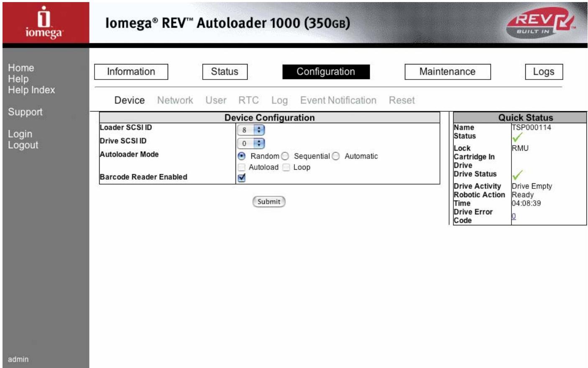Click the Iomega REV Autoloader 1000 title
This screenshot has width=588, height=368.
click(228, 23)
